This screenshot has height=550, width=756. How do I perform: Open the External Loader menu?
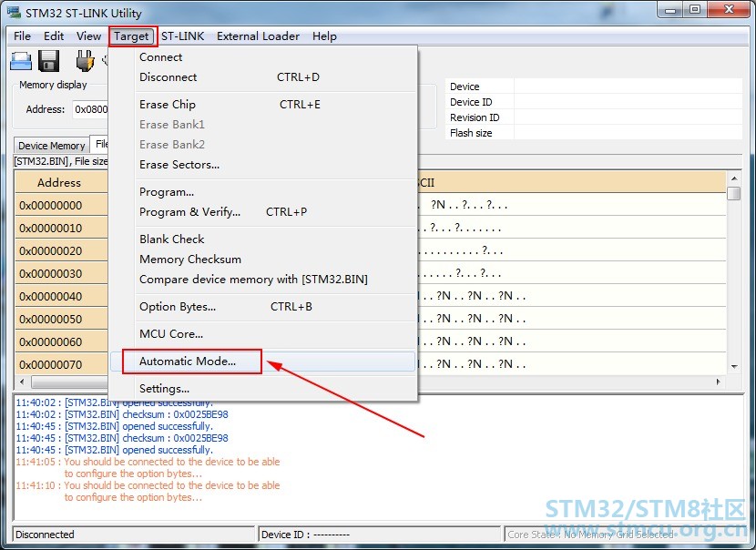[258, 36]
